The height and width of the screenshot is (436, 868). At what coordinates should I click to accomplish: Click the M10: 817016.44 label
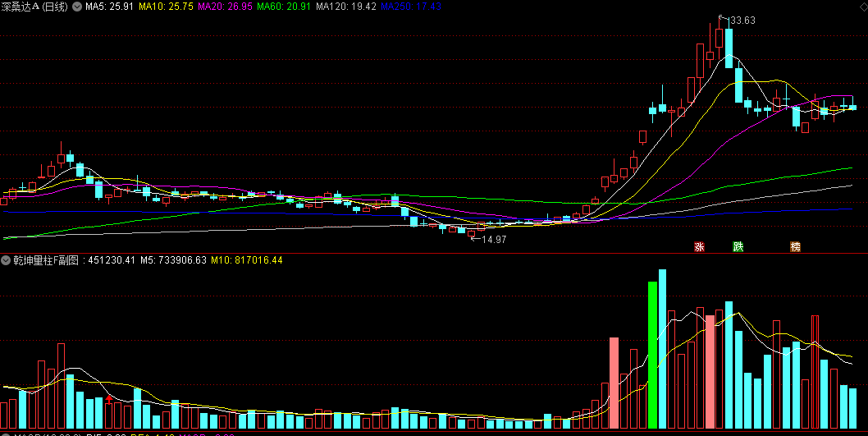(x=247, y=260)
